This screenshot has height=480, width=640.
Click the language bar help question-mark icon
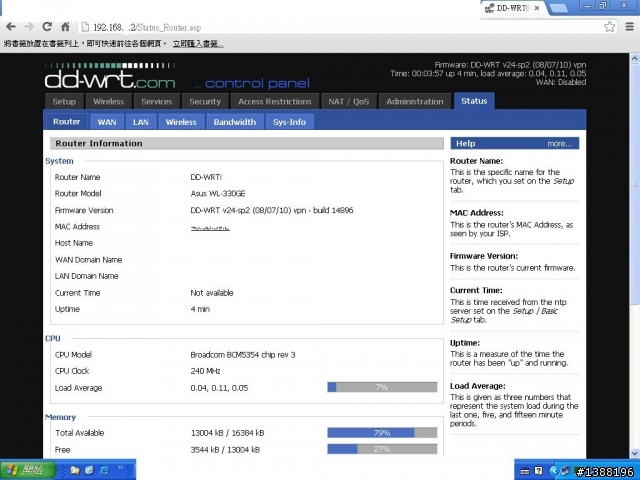(x=538, y=471)
